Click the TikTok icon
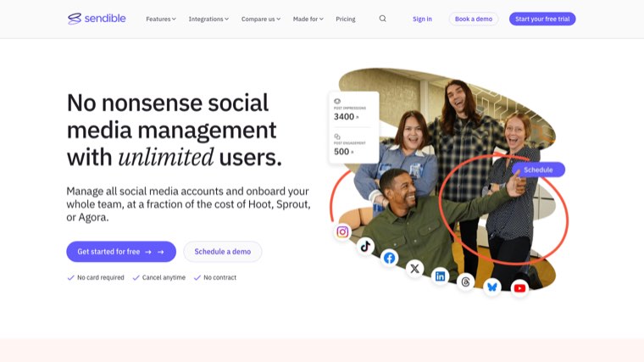 point(365,246)
